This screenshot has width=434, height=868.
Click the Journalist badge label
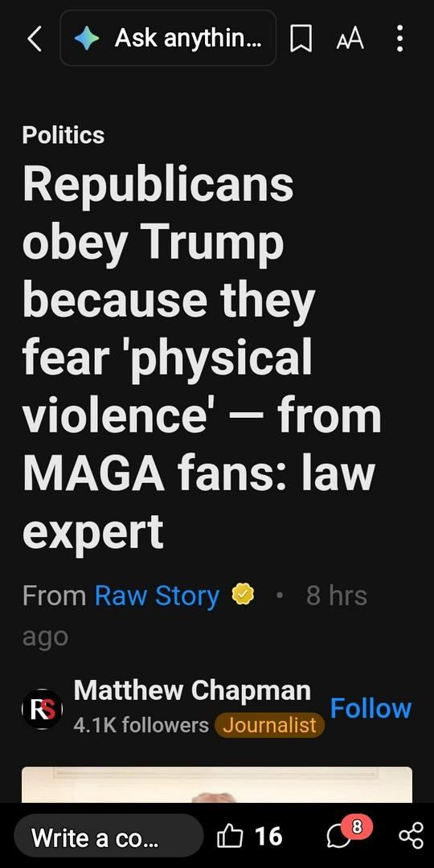click(269, 725)
